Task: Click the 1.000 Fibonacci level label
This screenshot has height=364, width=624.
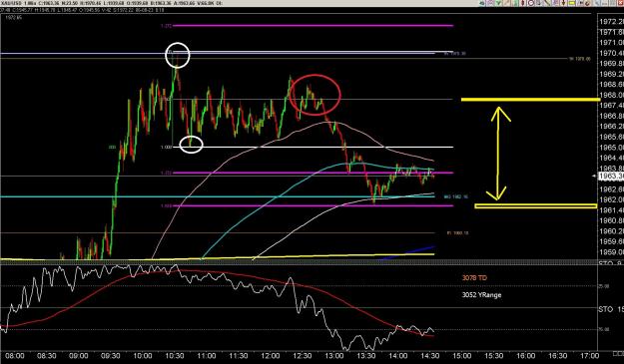Action: pyautogui.click(x=166, y=147)
